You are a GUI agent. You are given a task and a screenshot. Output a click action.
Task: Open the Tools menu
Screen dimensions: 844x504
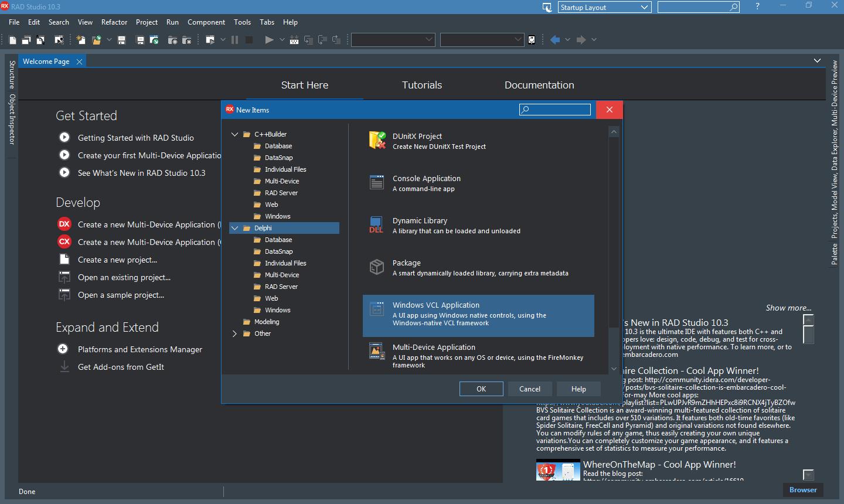point(242,22)
